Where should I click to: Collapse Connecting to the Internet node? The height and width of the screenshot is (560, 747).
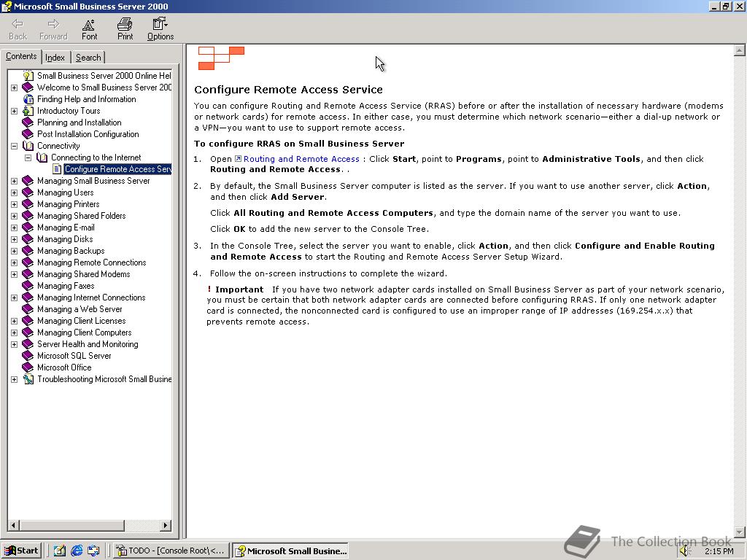tap(28, 157)
